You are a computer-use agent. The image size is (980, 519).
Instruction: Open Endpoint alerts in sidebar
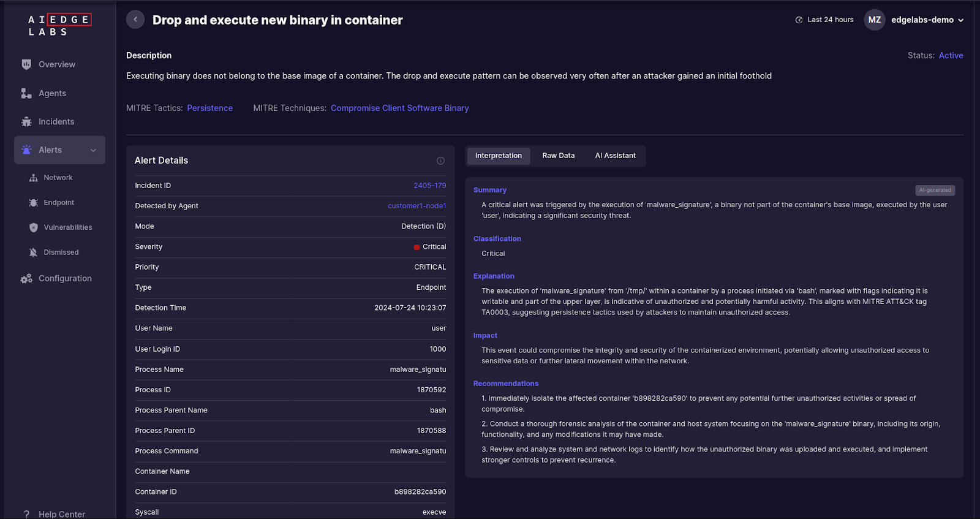(58, 203)
